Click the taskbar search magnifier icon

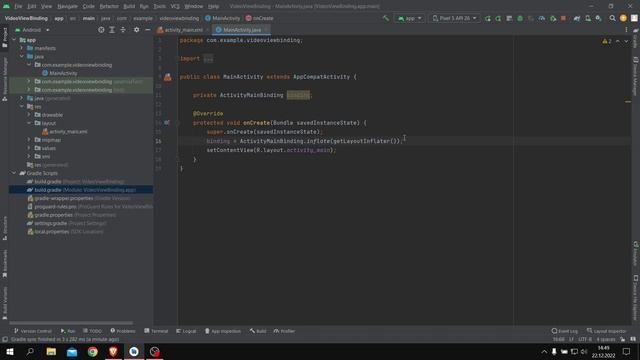coord(30,351)
